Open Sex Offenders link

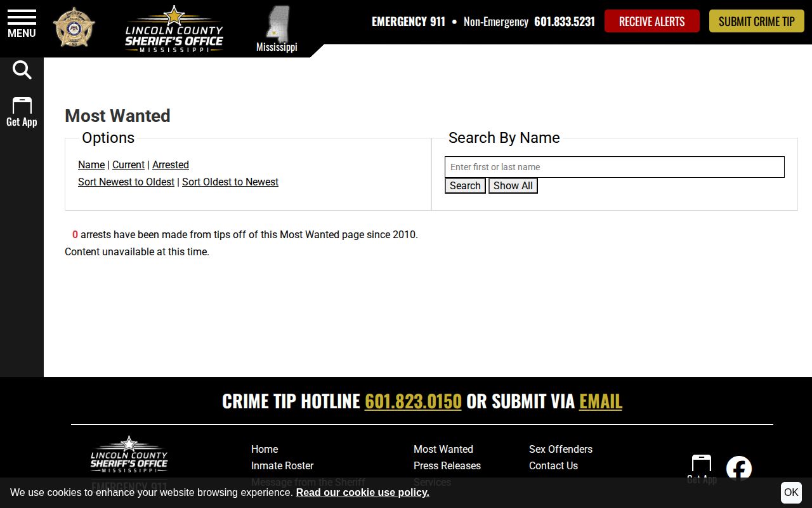tap(561, 449)
